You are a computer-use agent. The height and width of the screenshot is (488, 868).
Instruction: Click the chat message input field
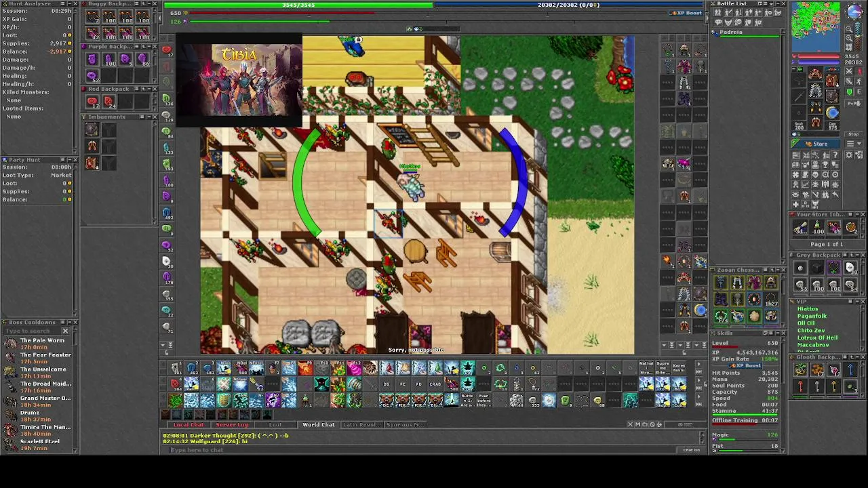424,450
